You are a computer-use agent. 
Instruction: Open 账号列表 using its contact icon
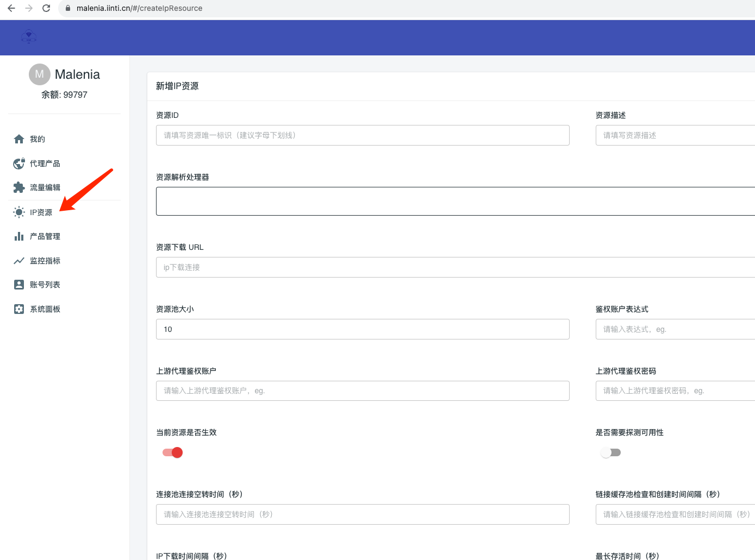click(x=18, y=284)
